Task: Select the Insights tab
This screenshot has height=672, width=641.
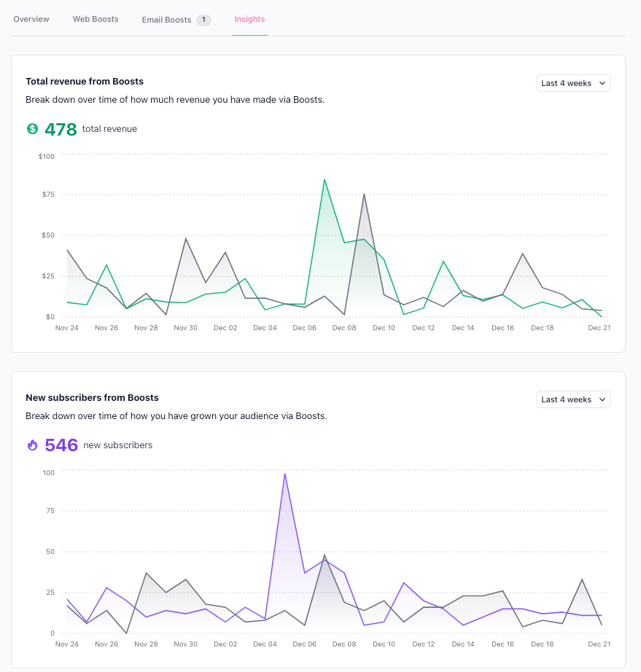Action: (x=249, y=19)
